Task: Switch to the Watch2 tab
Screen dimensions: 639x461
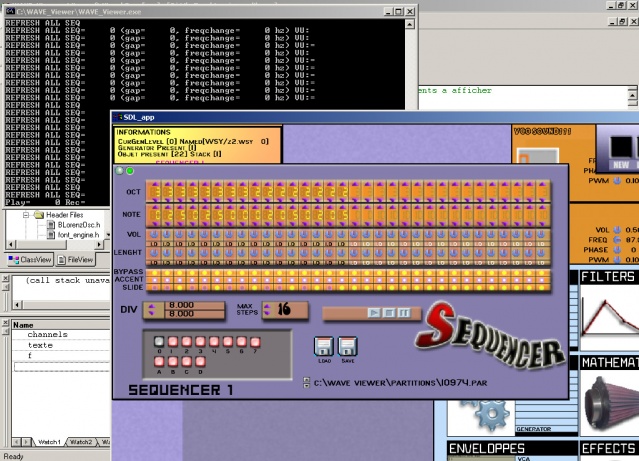Action: 82,441
